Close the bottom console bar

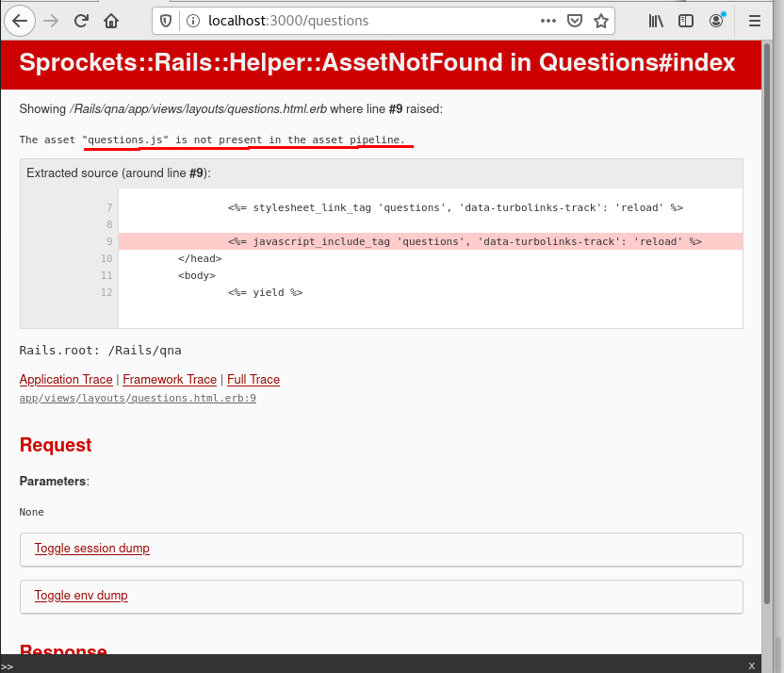[x=752, y=665]
